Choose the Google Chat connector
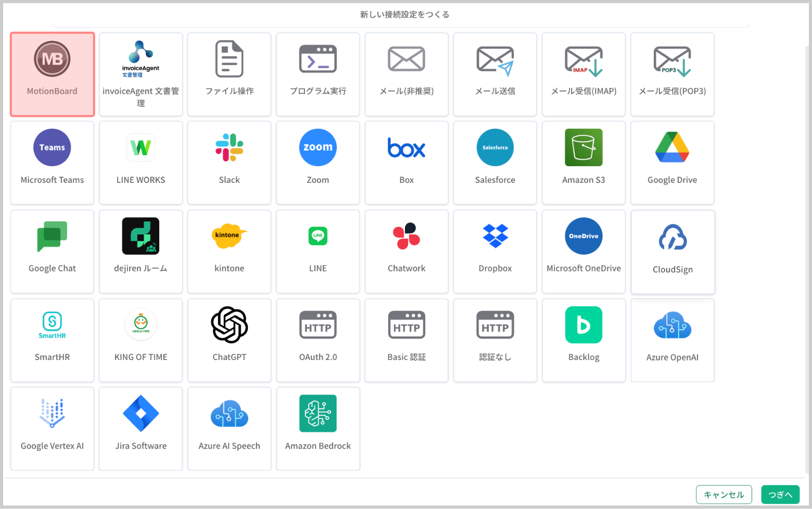 coord(52,252)
